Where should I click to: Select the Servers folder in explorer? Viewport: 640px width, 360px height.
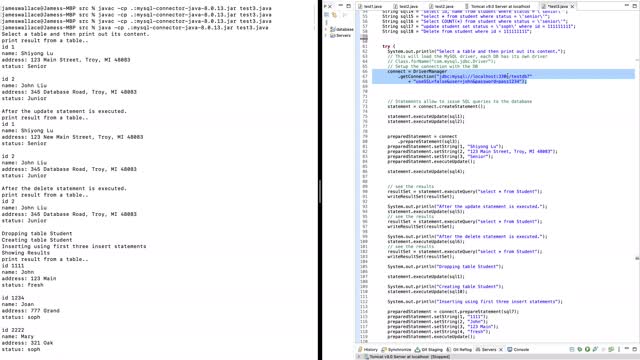[340, 36]
